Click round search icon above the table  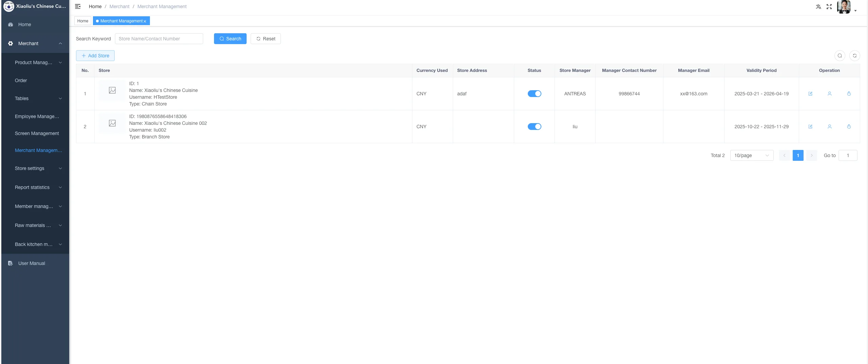(840, 56)
